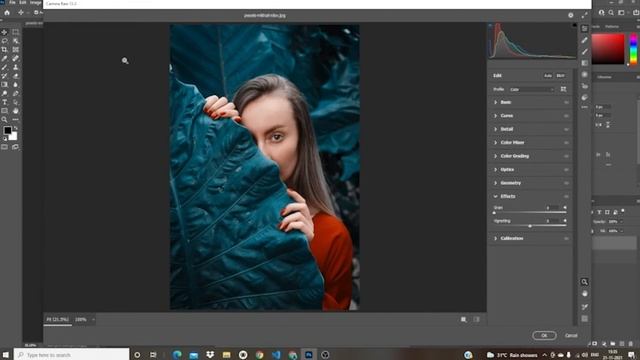Toggle visibility of Color Mixer edits
Viewport: 640px width, 360px height.
click(x=566, y=143)
